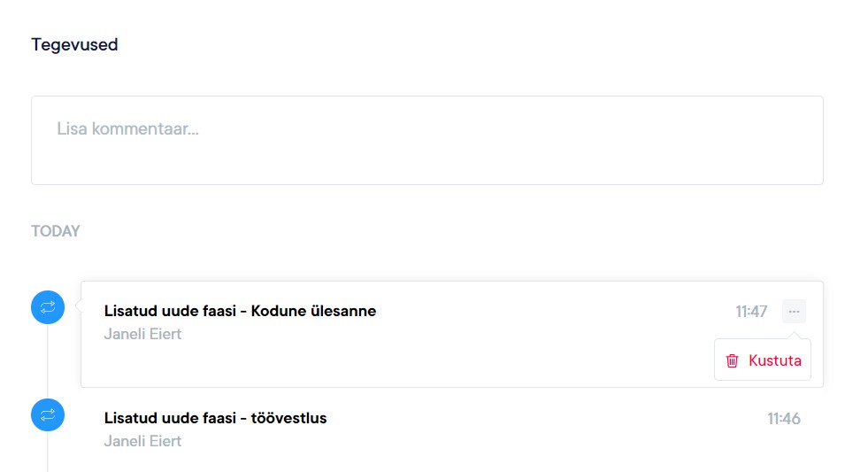Click the TODAY date group label

(x=56, y=231)
